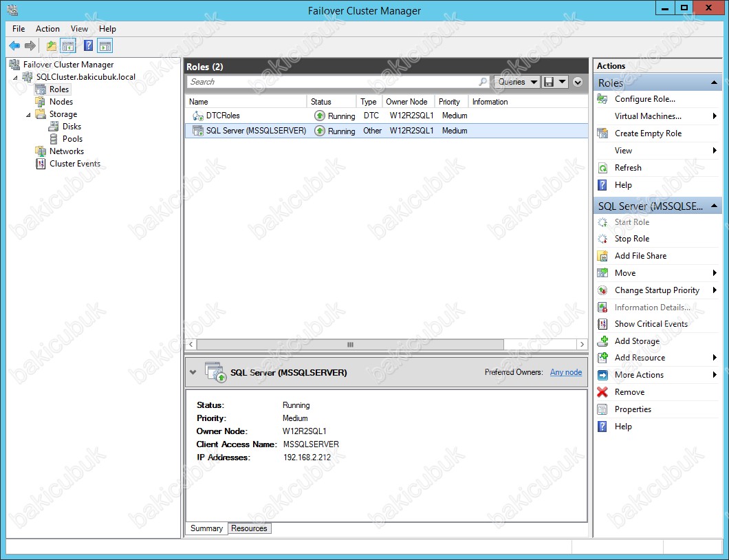Click the Show Critical Events icon
This screenshot has height=560, width=729.
602,324
